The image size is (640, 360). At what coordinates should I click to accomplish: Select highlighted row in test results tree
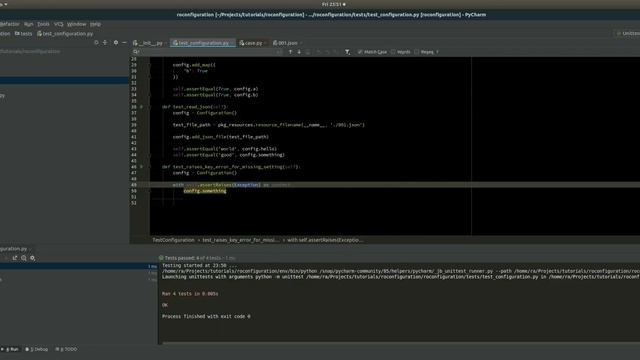coord(78,266)
